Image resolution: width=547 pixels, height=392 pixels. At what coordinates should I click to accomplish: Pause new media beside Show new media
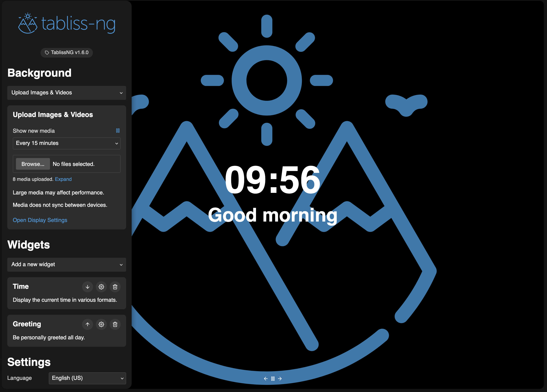(118, 131)
